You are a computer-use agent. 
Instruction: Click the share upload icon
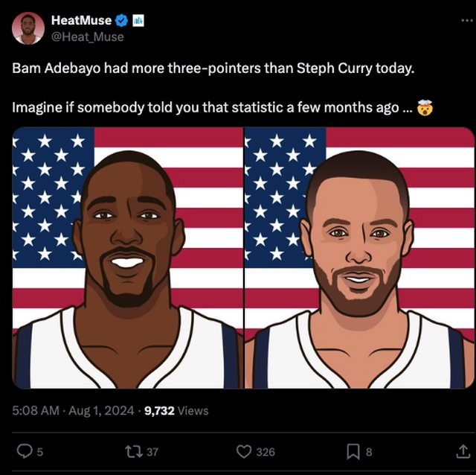[463, 451]
